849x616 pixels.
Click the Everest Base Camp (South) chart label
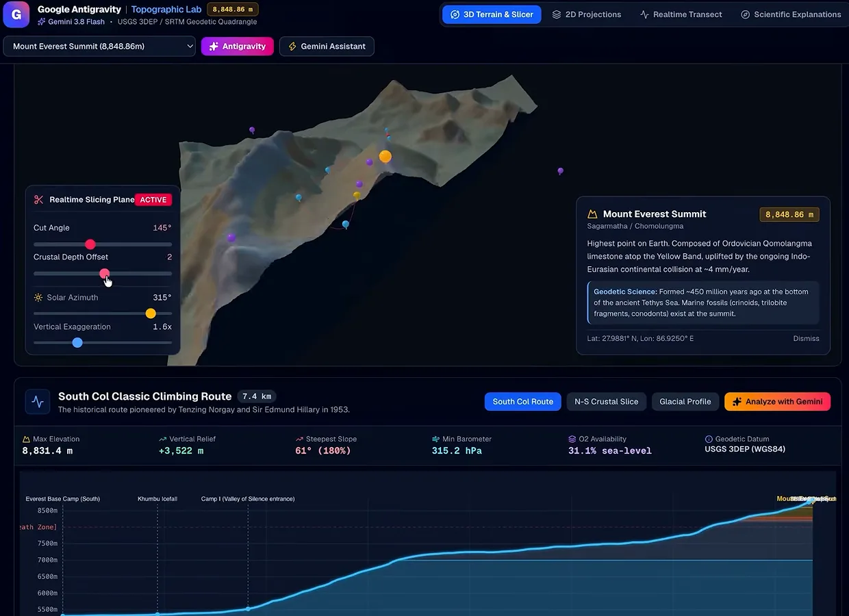coord(63,499)
